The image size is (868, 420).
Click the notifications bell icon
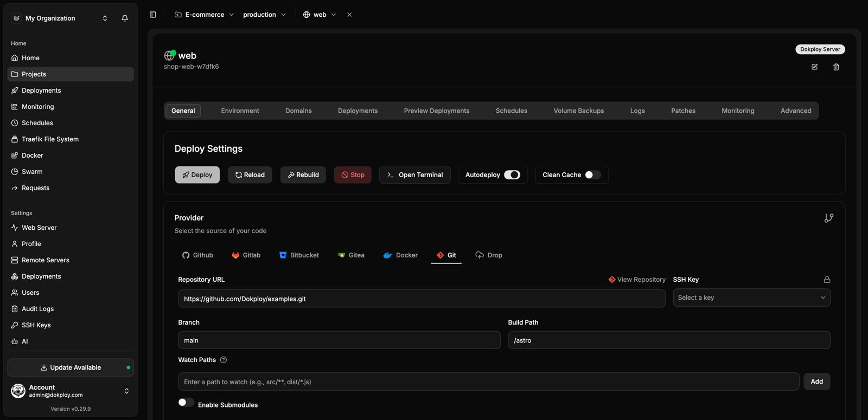pos(125,18)
